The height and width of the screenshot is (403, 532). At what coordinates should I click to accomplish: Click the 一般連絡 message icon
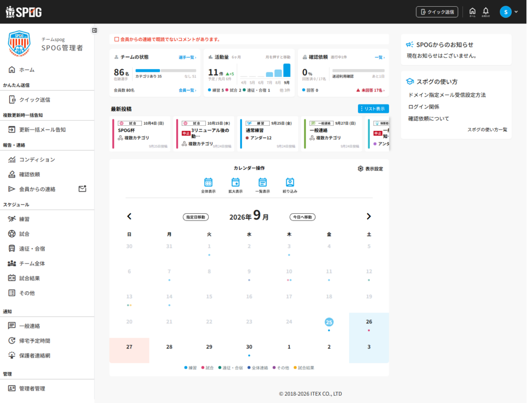12,326
